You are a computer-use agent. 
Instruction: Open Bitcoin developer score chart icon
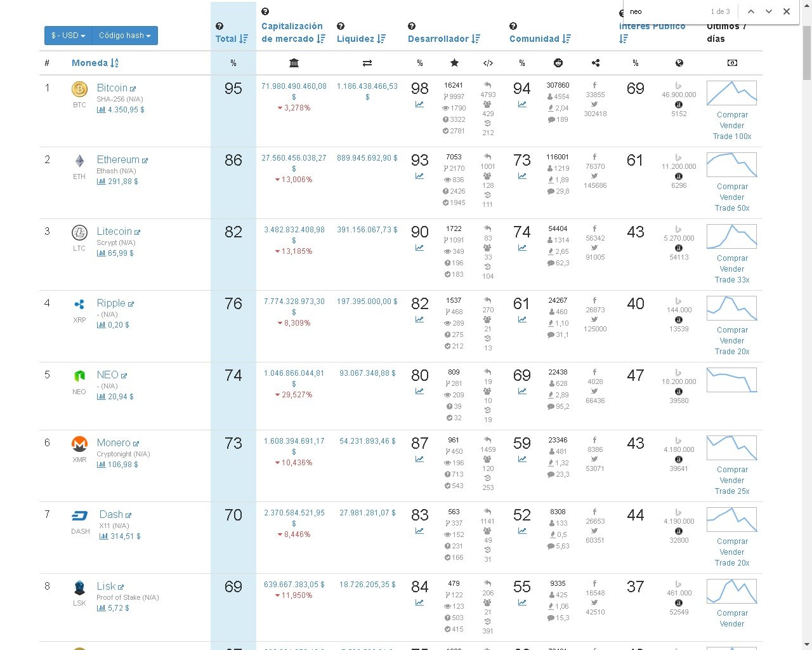coord(419,104)
